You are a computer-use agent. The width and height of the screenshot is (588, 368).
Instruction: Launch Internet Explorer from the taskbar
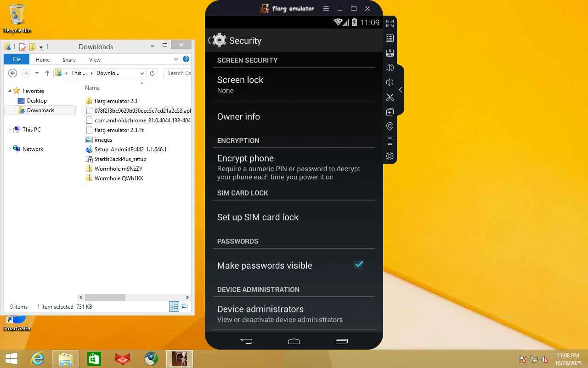[38, 359]
